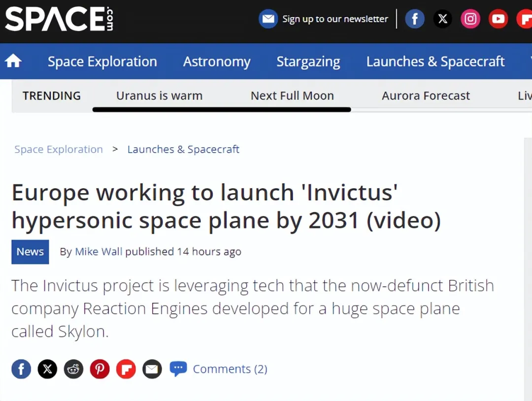Open the Astronomy nav menu
The height and width of the screenshot is (401, 532).
pos(217,62)
